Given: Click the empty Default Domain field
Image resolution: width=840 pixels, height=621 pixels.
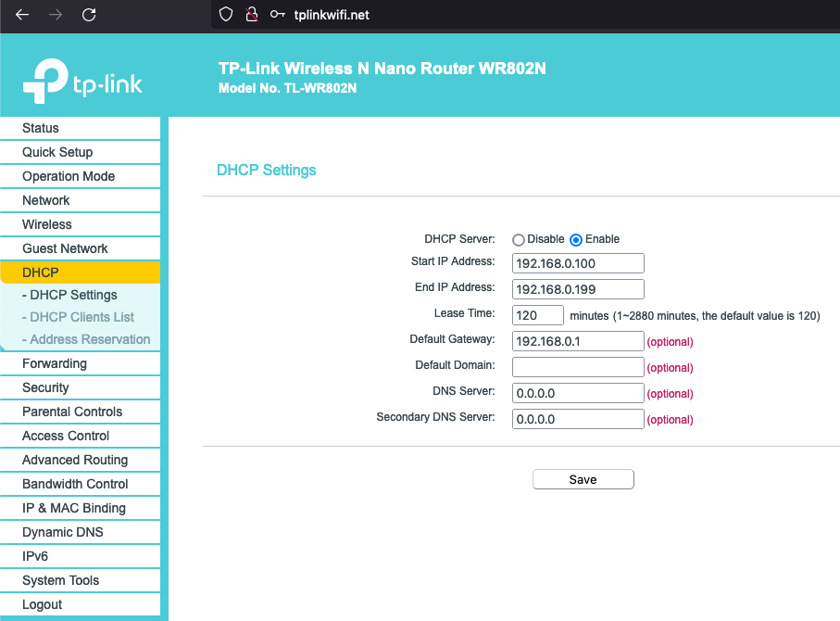Looking at the screenshot, I should click(x=577, y=367).
